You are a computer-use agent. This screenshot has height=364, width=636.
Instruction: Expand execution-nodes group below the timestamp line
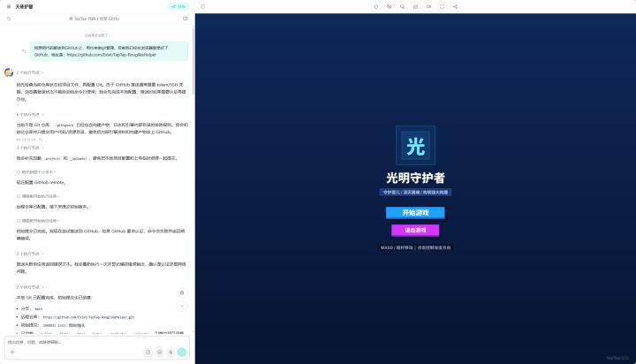pos(30,148)
